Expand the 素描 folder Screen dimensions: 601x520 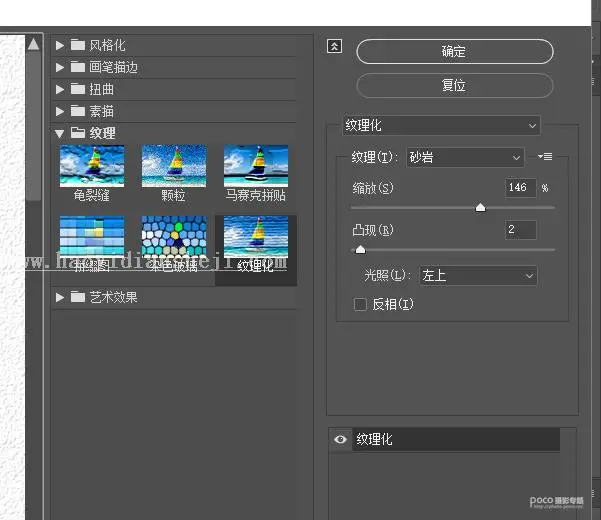[59, 111]
